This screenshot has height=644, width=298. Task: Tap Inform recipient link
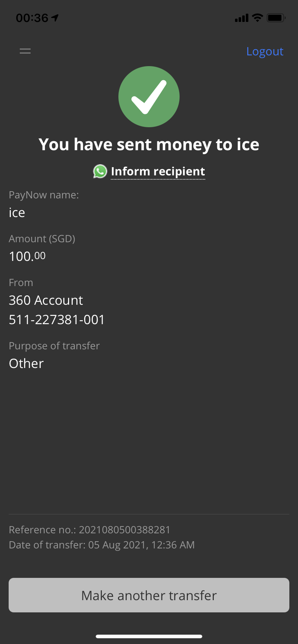[158, 171]
